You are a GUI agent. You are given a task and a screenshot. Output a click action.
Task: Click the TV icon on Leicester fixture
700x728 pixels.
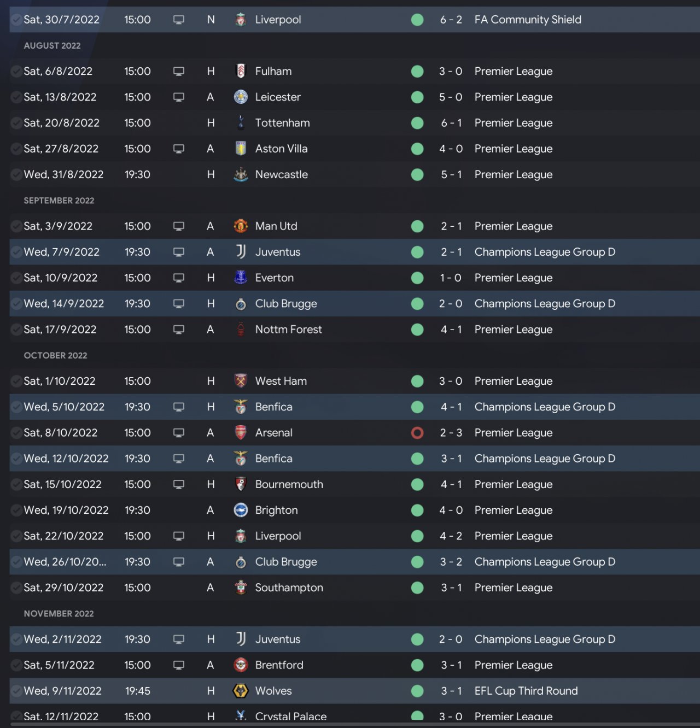(x=179, y=97)
